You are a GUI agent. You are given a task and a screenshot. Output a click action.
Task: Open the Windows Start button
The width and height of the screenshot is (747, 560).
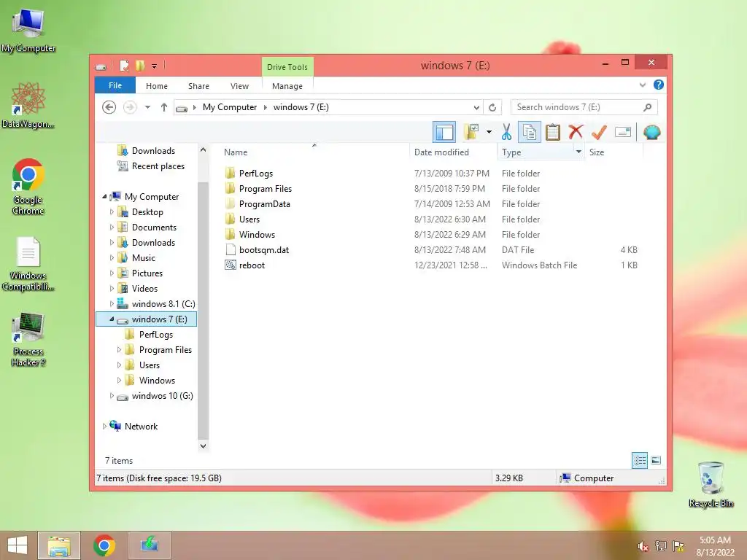click(18, 545)
